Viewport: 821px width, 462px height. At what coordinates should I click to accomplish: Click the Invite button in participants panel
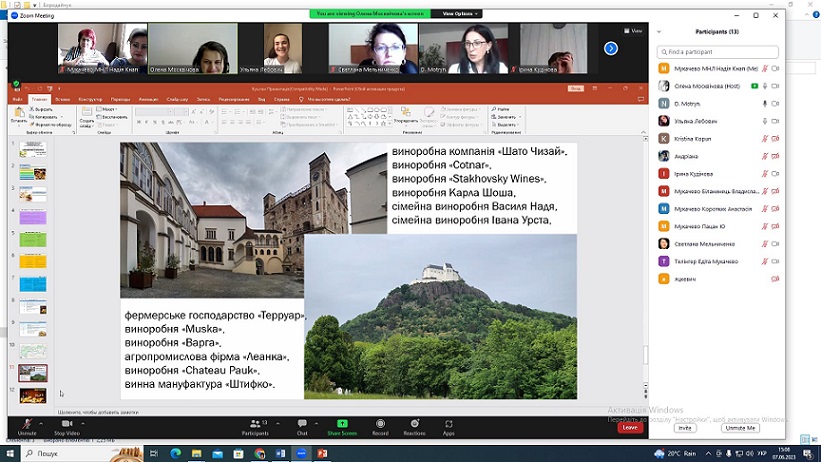(x=685, y=428)
